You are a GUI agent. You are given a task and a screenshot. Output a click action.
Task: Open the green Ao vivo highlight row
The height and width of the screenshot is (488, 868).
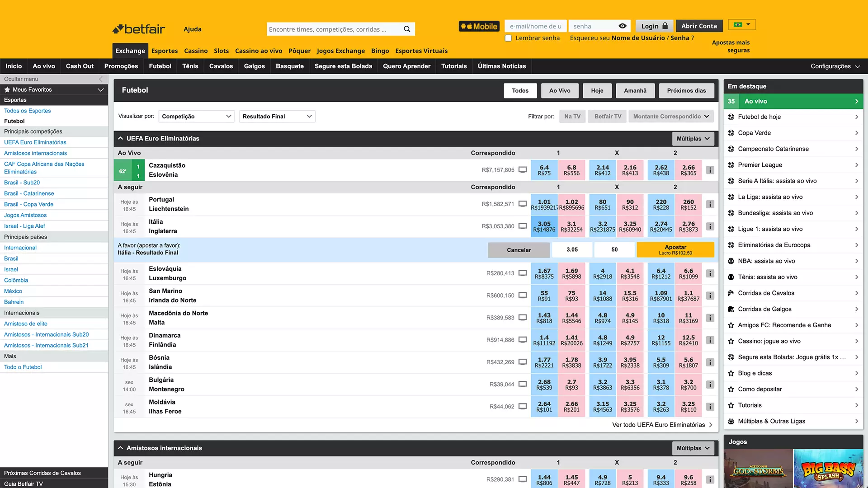click(x=793, y=102)
